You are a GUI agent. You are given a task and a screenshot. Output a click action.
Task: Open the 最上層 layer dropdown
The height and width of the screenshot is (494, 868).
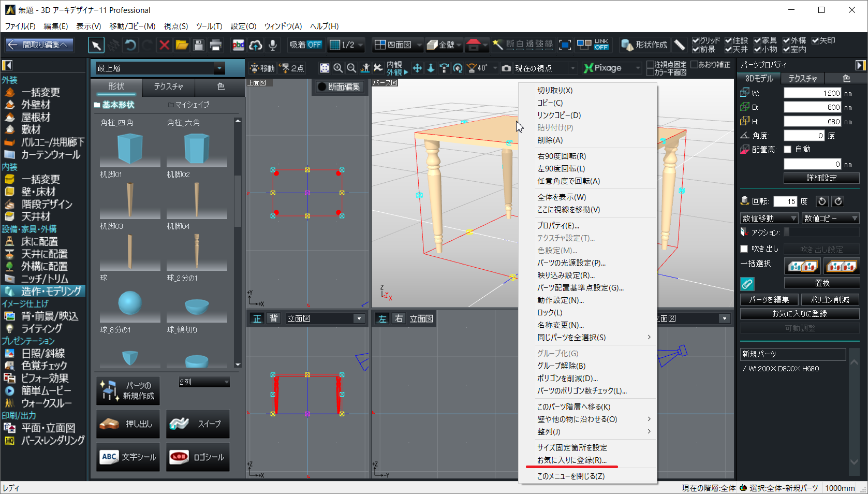click(x=219, y=68)
